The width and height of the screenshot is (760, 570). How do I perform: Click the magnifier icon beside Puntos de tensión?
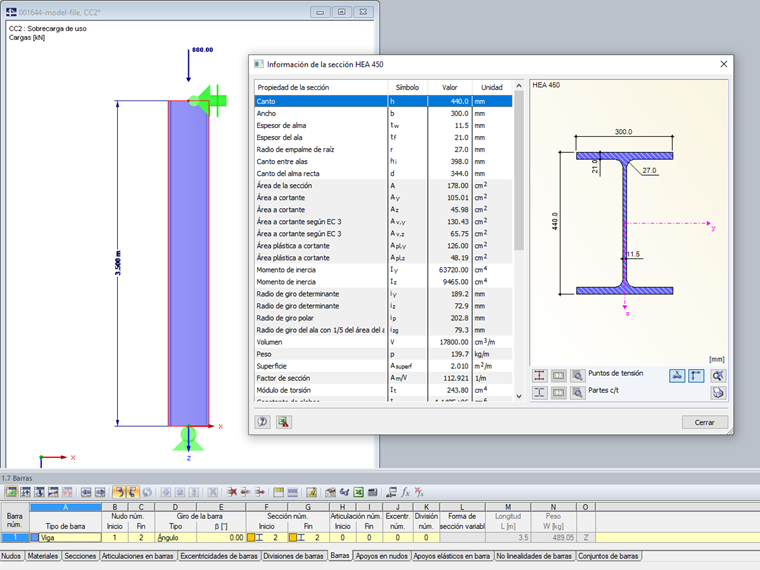(x=577, y=376)
